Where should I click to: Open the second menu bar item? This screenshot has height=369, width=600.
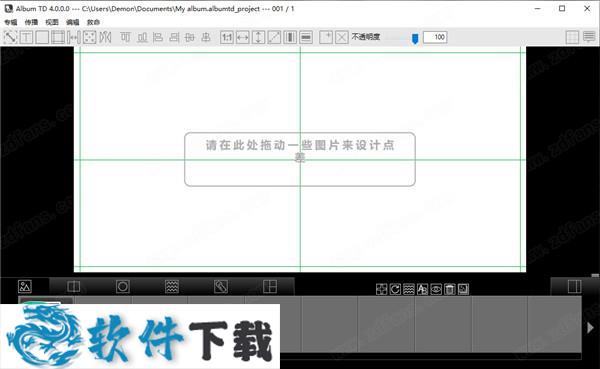pos(31,22)
